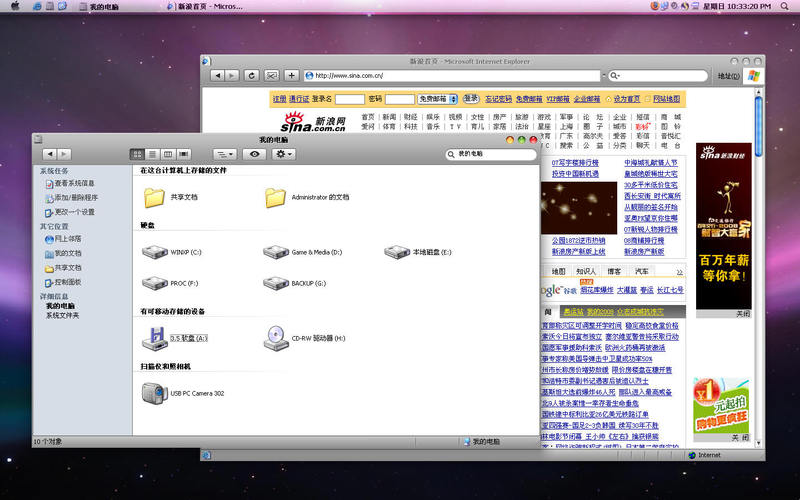The width and height of the screenshot is (800, 500).
Task: Click 添加/删除程序 in sidebar
Action: click(x=71, y=197)
